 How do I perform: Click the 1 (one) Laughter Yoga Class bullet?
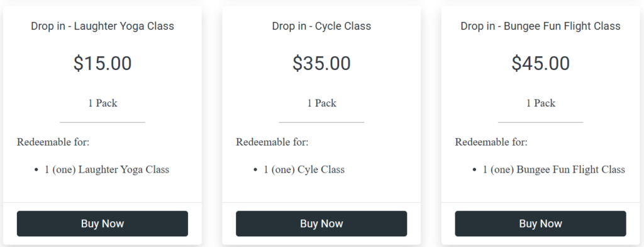click(107, 169)
